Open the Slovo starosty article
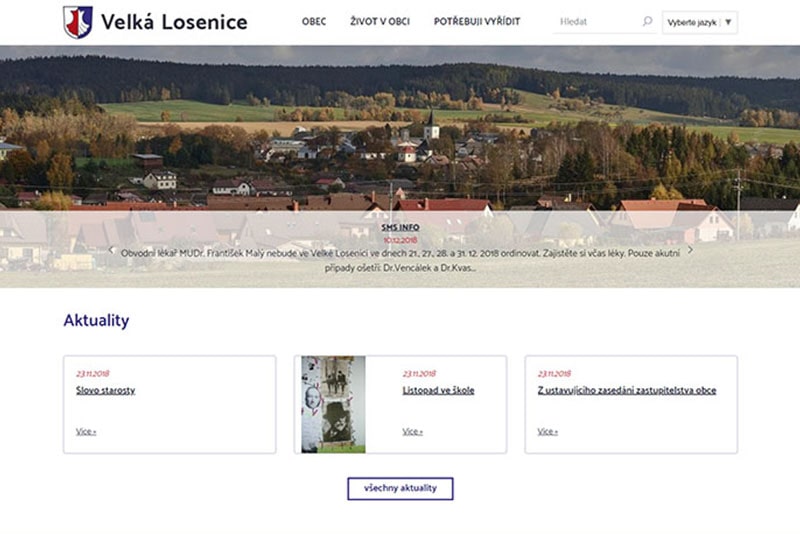 tap(106, 390)
